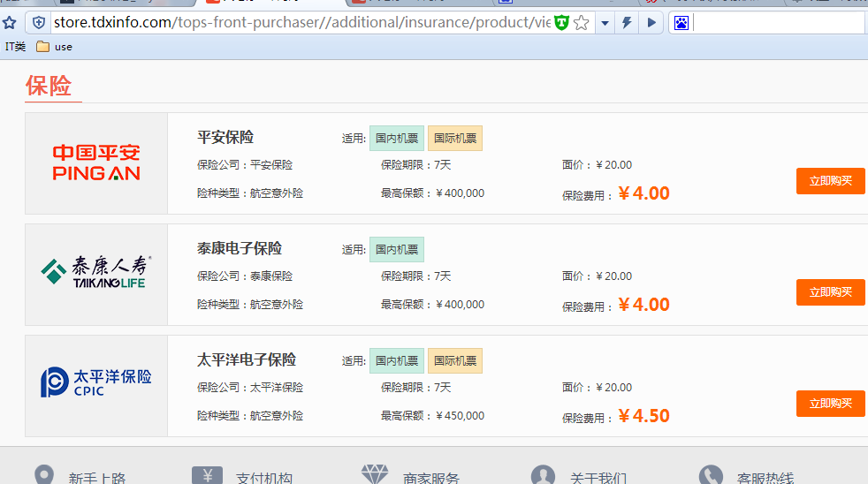Viewport: 868px width, 484px height.
Task: Open the 'use' bookmarks folder
Action: (x=54, y=47)
